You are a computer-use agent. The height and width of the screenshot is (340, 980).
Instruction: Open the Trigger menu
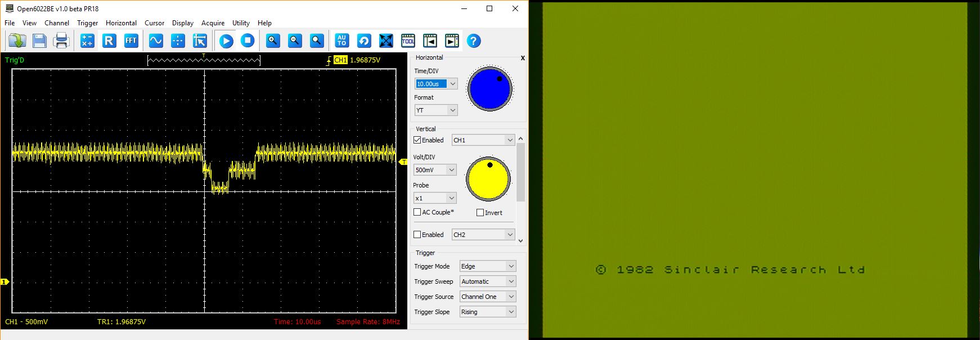click(87, 23)
